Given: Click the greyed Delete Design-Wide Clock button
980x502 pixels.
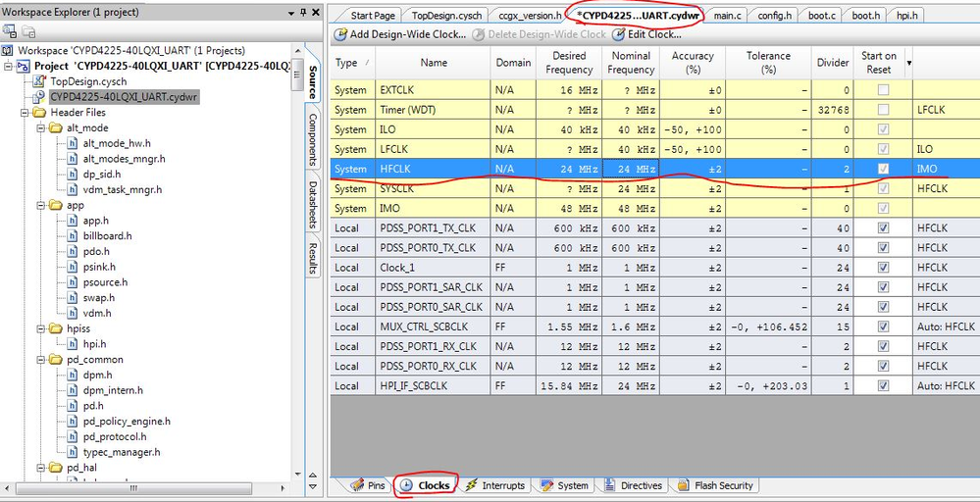Looking at the screenshot, I should 539,34.
